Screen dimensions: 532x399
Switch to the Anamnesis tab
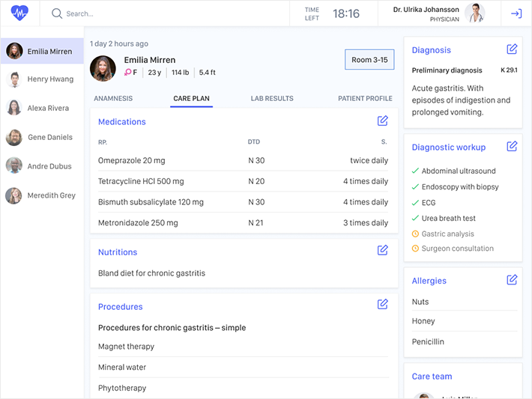[113, 98]
